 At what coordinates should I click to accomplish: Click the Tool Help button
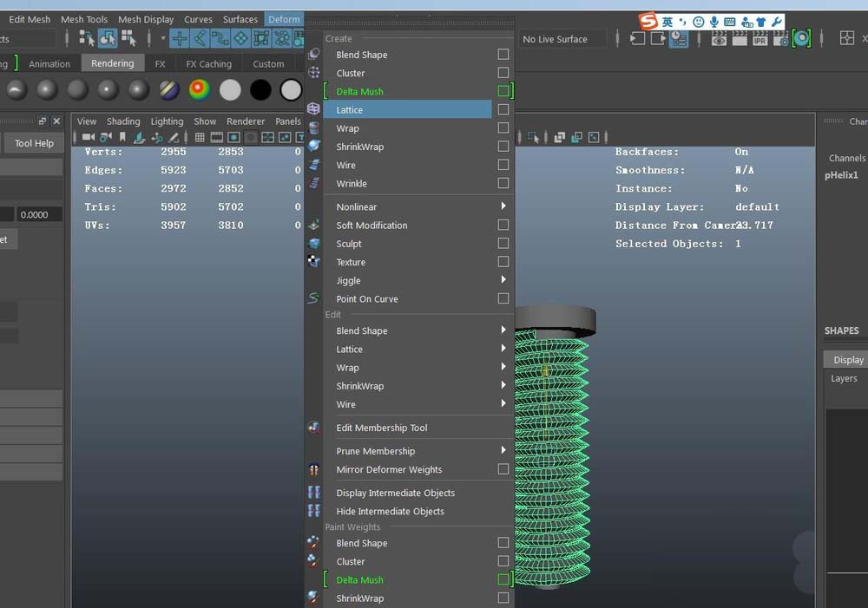point(35,143)
